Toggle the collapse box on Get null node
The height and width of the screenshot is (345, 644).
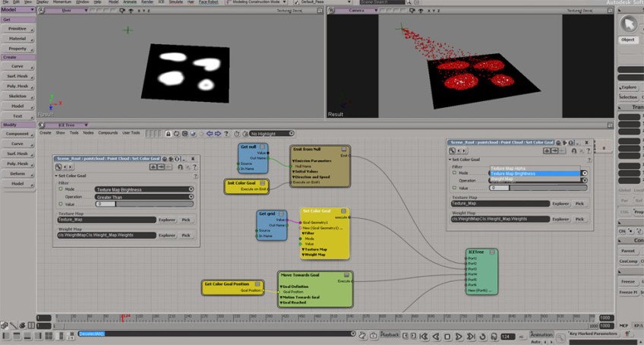point(262,147)
